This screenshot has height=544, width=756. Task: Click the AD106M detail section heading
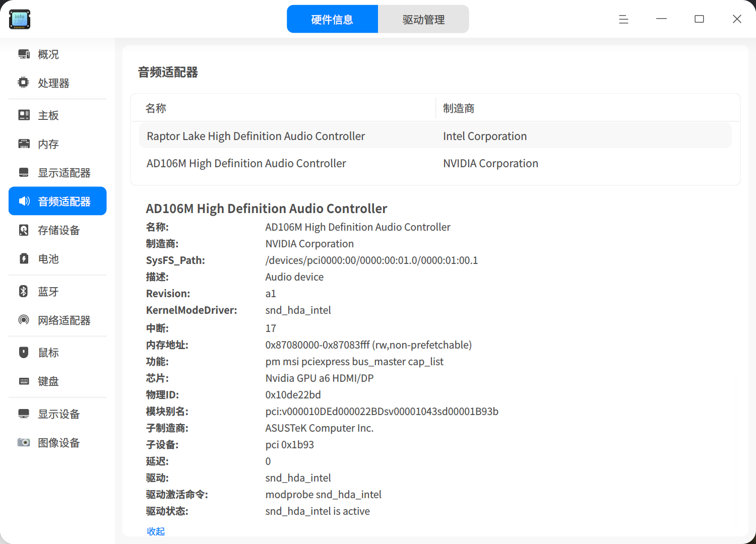pyautogui.click(x=267, y=209)
